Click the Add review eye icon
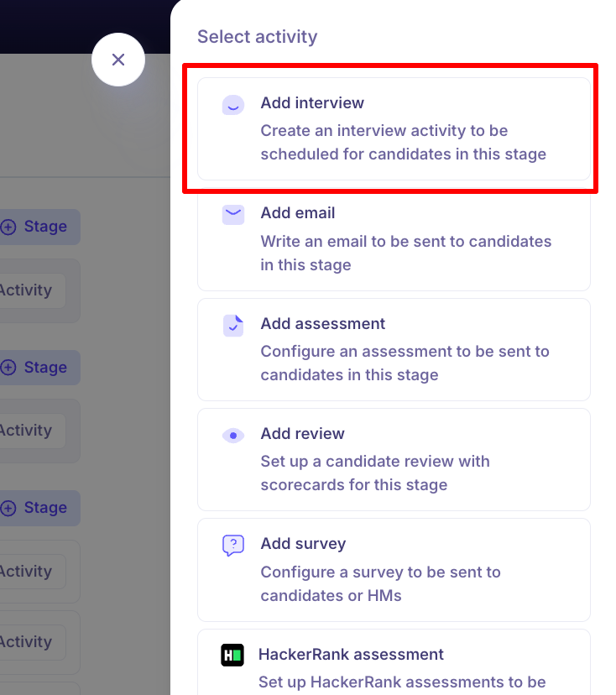The height and width of the screenshot is (695, 616). (232, 436)
